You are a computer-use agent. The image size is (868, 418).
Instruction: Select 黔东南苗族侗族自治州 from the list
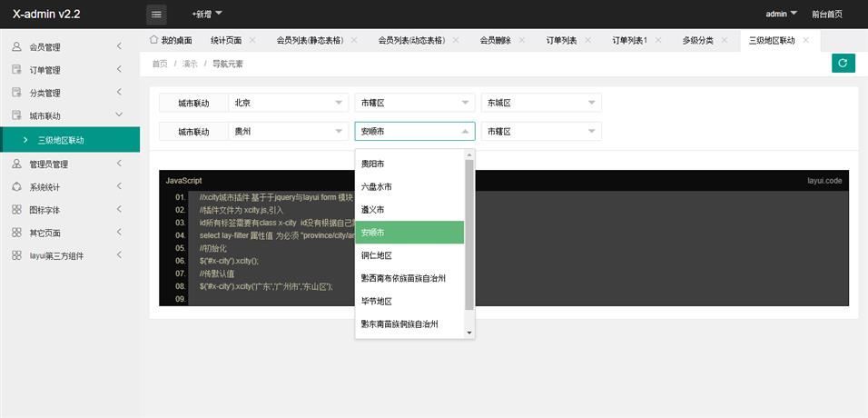[x=409, y=323]
